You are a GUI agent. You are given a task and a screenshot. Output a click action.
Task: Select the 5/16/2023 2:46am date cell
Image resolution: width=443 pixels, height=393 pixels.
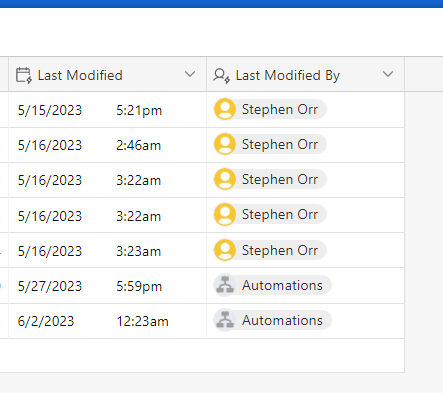click(x=107, y=145)
